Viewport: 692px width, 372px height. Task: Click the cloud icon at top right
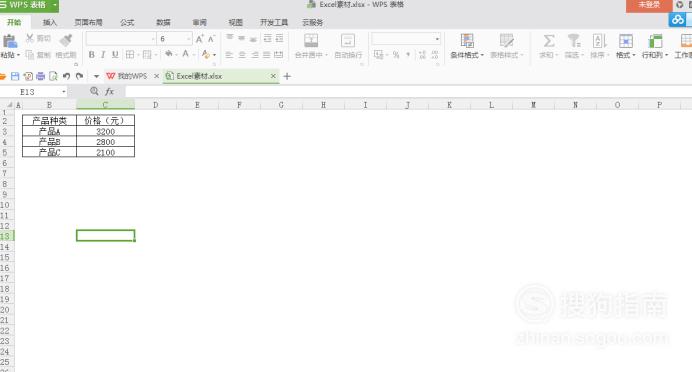[678, 20]
